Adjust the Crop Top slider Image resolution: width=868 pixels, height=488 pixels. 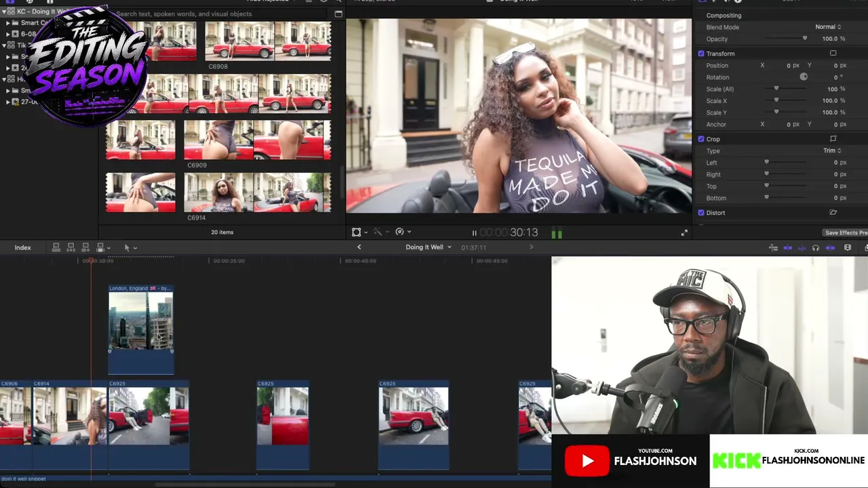coord(767,186)
